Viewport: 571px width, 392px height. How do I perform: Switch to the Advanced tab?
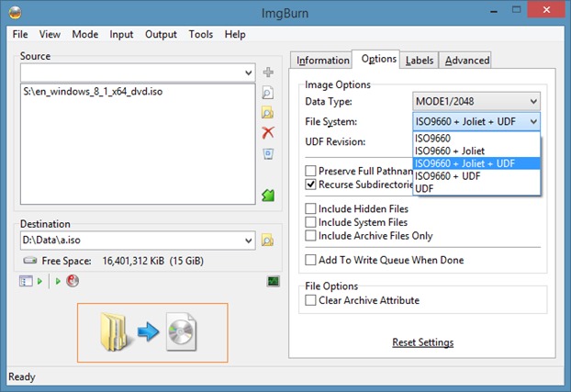pyautogui.click(x=467, y=60)
